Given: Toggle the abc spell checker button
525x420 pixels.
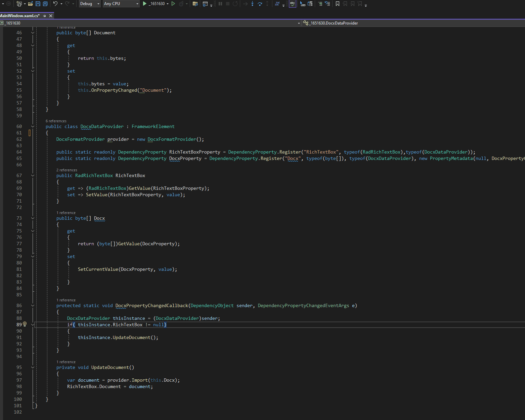Looking at the screenshot, I should 293,4.
